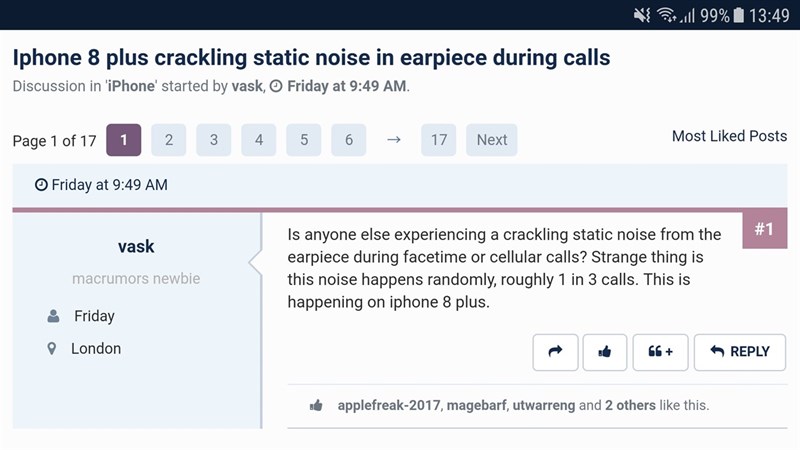Click the battery icon in status bar
The width and height of the screenshot is (800, 450).
(739, 15)
